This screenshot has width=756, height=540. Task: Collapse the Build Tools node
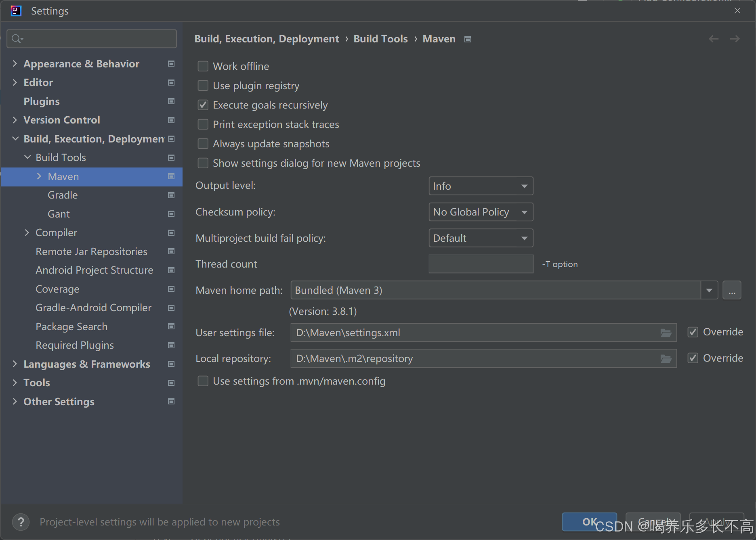click(x=27, y=157)
